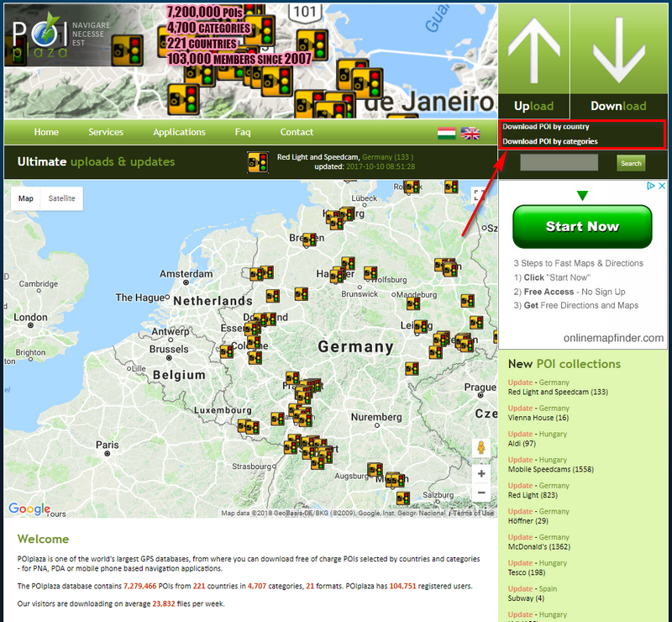Open the Applications menu item

pos(179,132)
